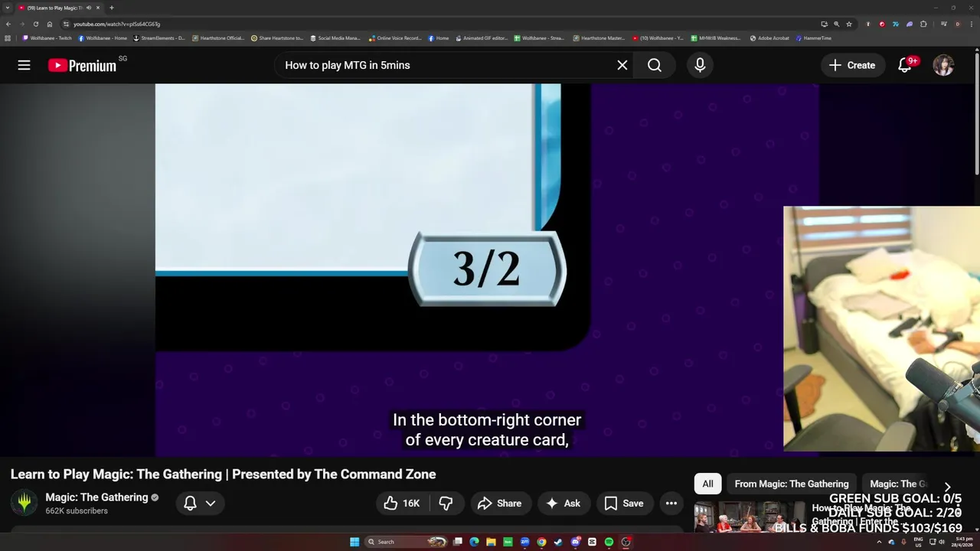Mute the tab audio icon

pos(89,8)
